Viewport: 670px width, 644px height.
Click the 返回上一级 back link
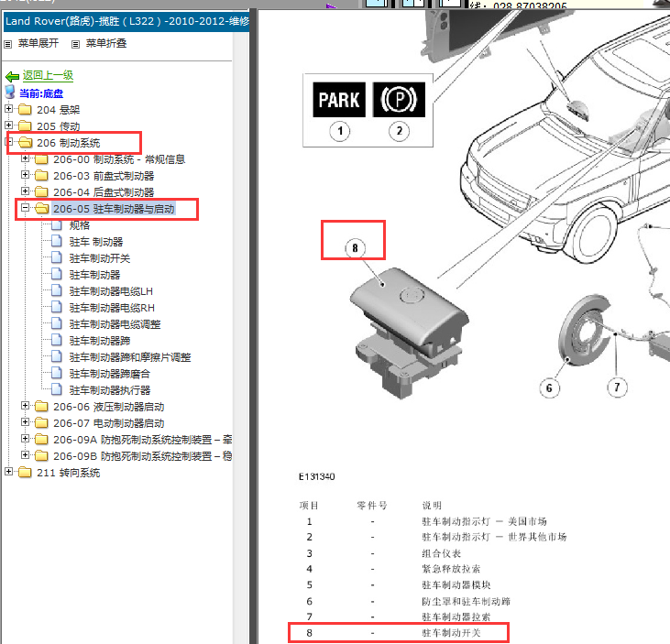pos(48,76)
